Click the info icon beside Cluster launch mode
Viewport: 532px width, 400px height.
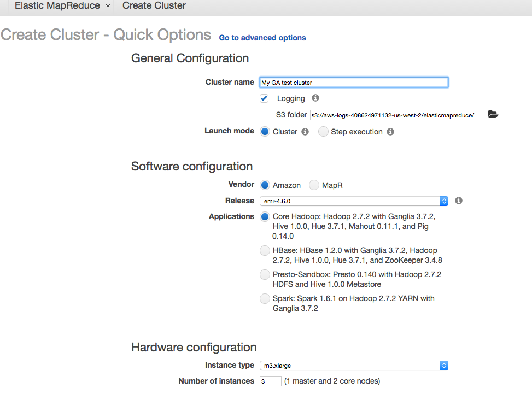tap(305, 132)
